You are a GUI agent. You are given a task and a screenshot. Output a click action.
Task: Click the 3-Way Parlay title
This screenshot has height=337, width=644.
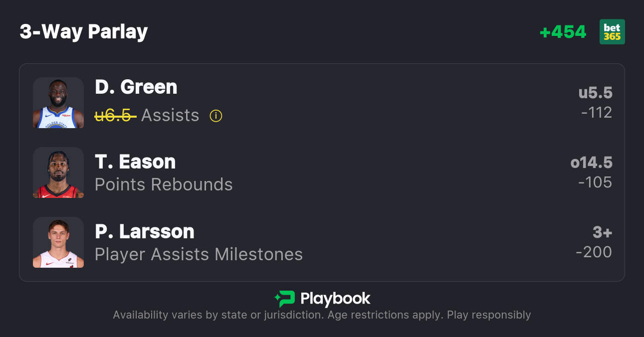coord(84,32)
